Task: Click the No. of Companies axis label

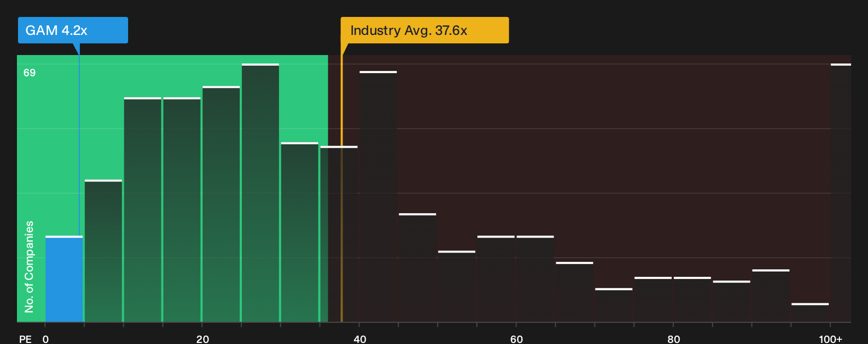Action: [x=29, y=267]
